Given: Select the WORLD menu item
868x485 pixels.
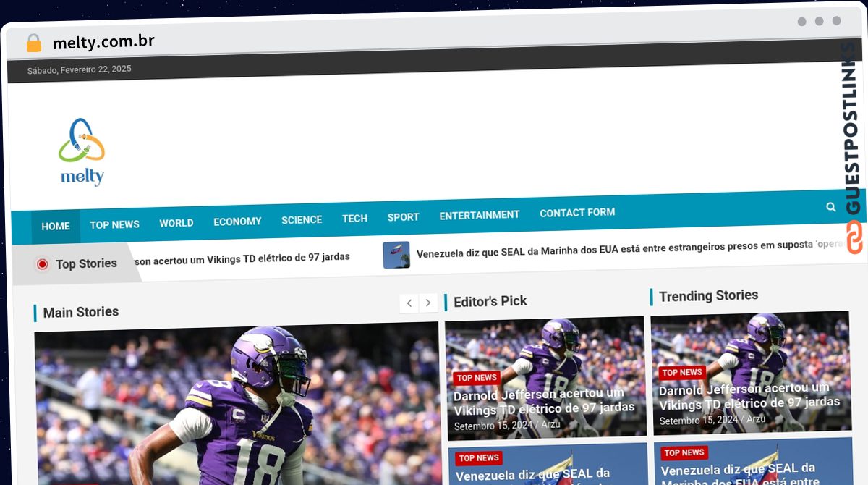Looking at the screenshot, I should [176, 223].
